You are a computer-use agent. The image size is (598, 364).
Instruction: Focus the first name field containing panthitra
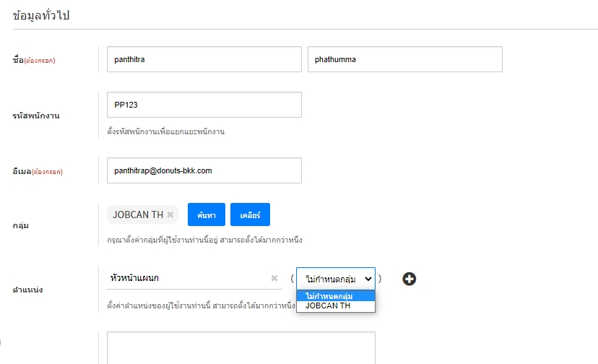click(204, 60)
